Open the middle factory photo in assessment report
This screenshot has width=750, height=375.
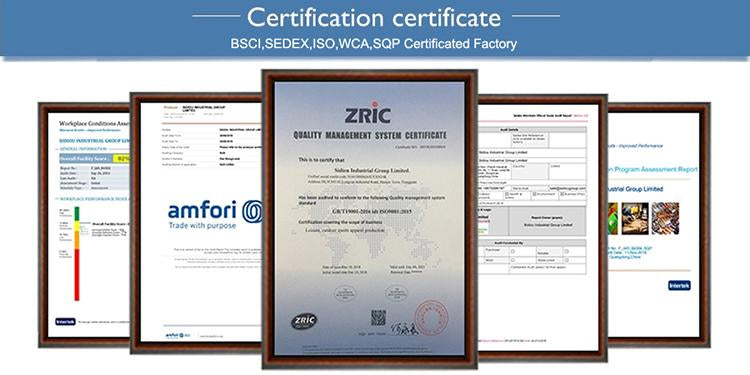click(x=635, y=219)
